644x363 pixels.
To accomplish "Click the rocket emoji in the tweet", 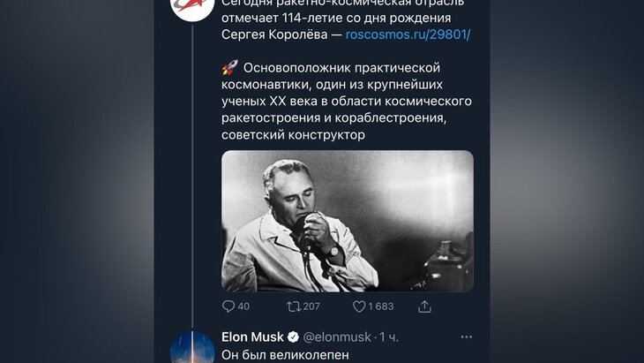I will [228, 68].
